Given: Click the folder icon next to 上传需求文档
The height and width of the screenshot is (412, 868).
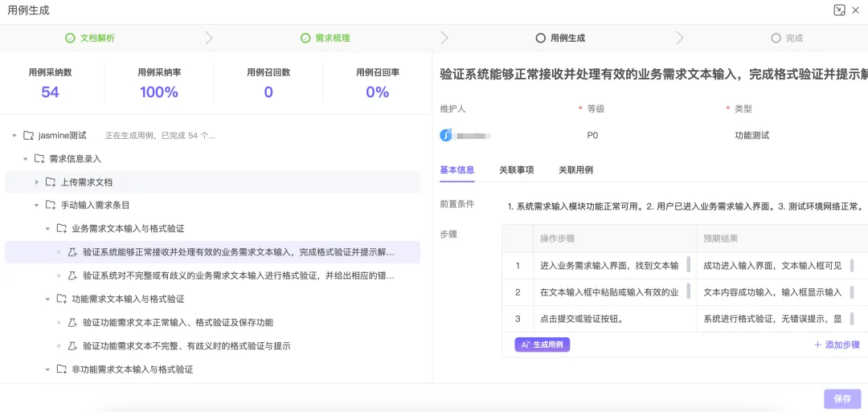Looking at the screenshot, I should 51,182.
